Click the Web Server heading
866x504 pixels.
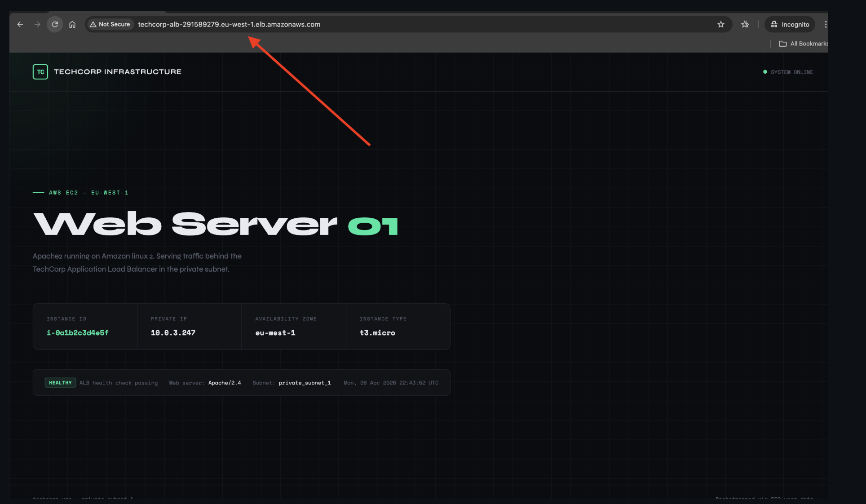click(x=185, y=223)
